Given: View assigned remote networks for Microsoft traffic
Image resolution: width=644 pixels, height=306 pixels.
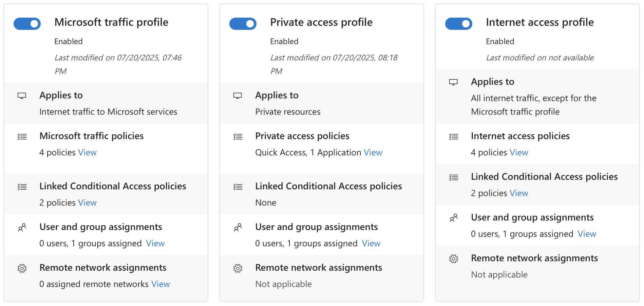Looking at the screenshot, I should tap(160, 284).
